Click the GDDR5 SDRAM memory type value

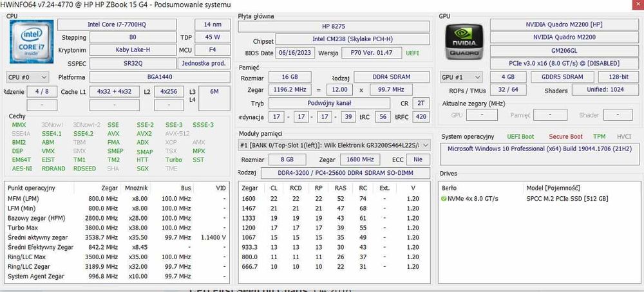562,77
